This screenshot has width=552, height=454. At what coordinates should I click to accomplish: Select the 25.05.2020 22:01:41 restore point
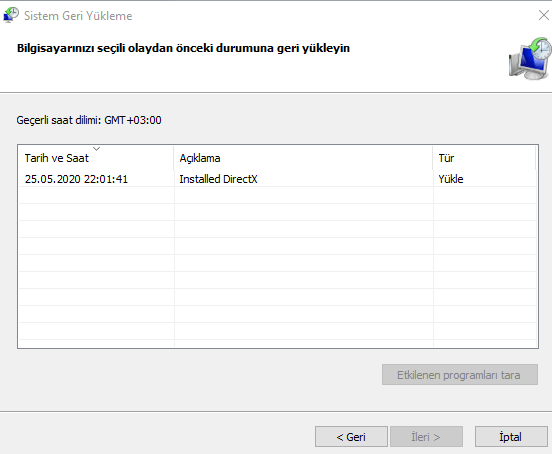point(76,179)
